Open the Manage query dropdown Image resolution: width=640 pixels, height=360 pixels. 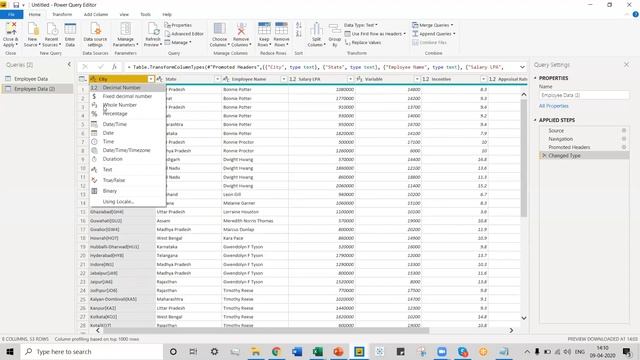pos(178,42)
